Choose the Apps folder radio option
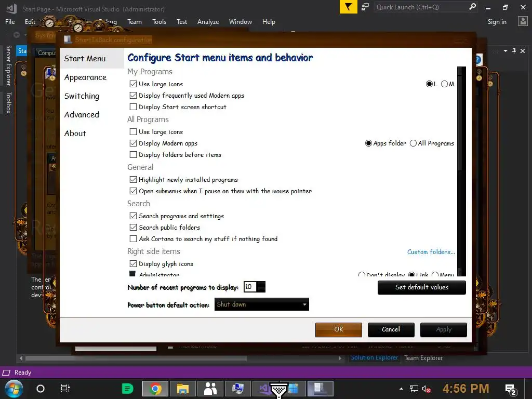This screenshot has height=399, width=532. (368, 143)
